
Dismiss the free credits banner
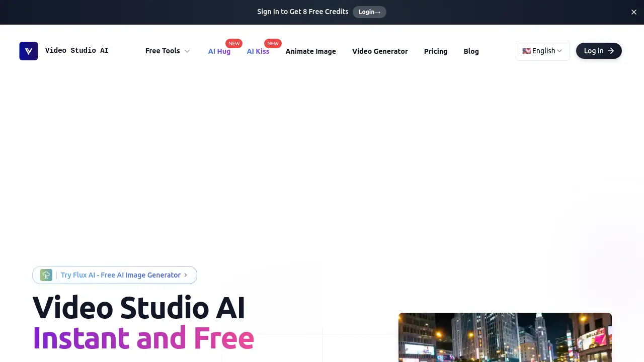coord(633,12)
